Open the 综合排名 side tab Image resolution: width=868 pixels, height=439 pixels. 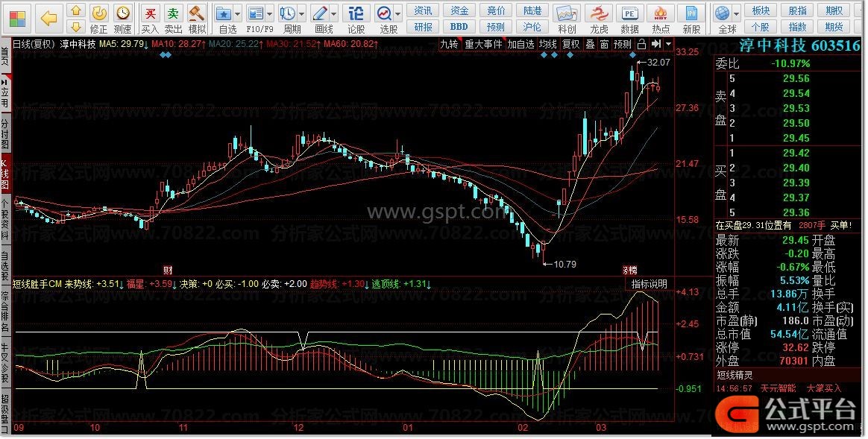coord(5,312)
